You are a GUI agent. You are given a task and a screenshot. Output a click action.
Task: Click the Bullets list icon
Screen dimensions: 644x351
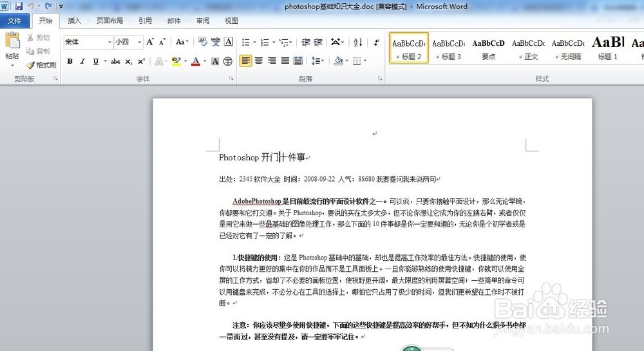[x=245, y=43]
